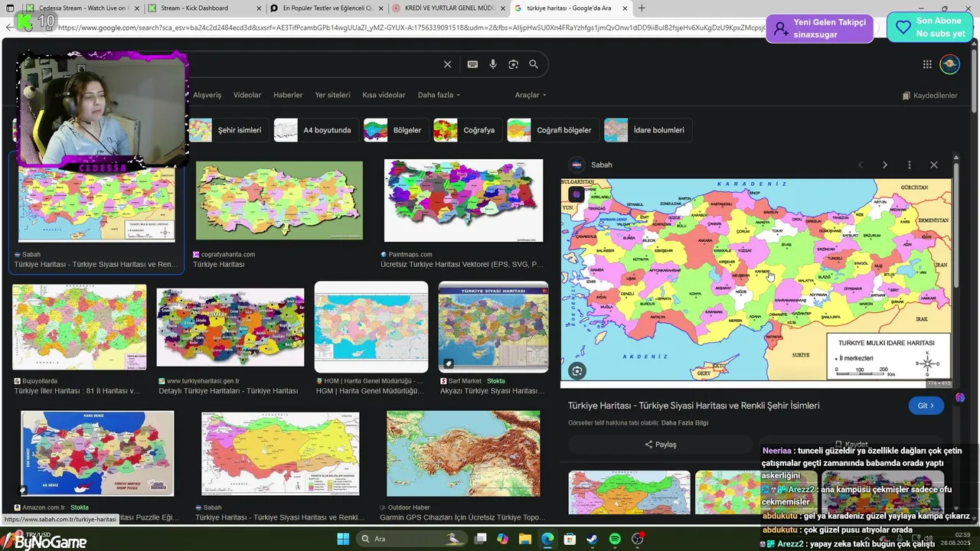Switch to the Yer siteleri tab
The width and height of the screenshot is (980, 551).
click(x=332, y=95)
